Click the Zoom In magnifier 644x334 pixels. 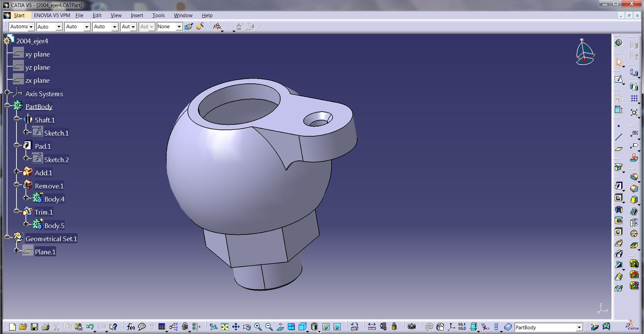coord(258,327)
